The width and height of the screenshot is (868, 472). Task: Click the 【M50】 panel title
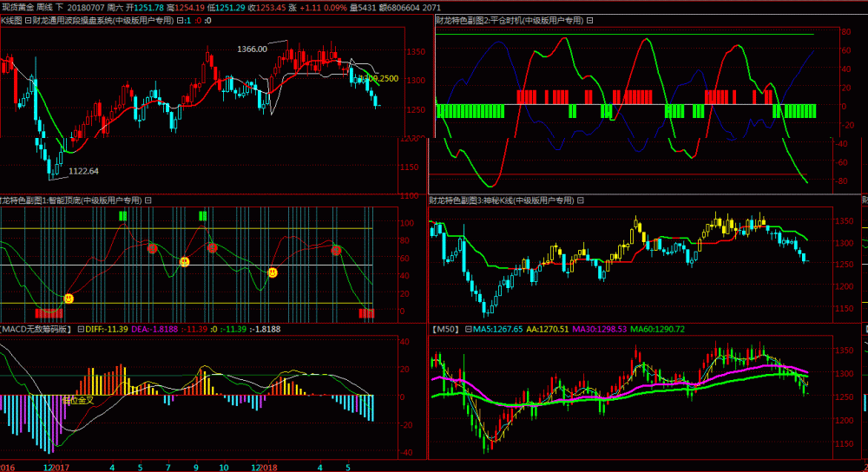point(446,329)
